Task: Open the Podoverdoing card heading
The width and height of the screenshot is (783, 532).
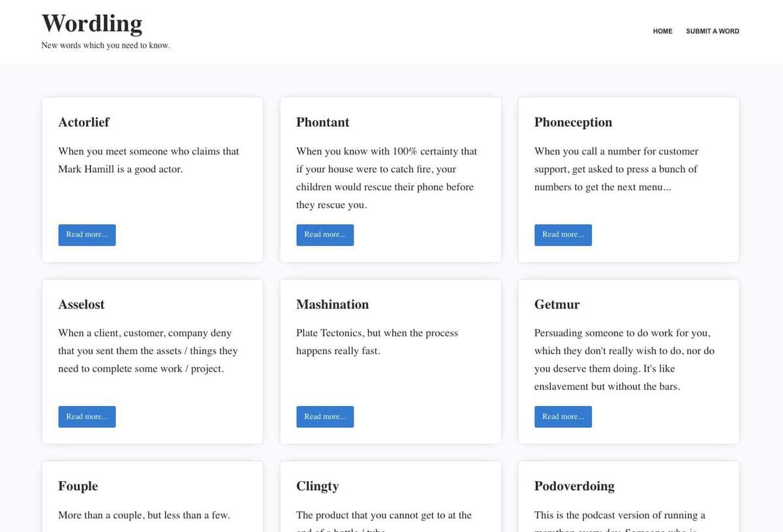Action: pyautogui.click(x=574, y=486)
